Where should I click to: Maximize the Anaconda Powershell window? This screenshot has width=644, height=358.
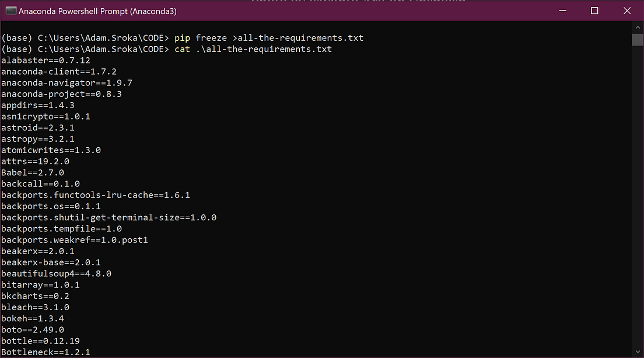tap(594, 11)
